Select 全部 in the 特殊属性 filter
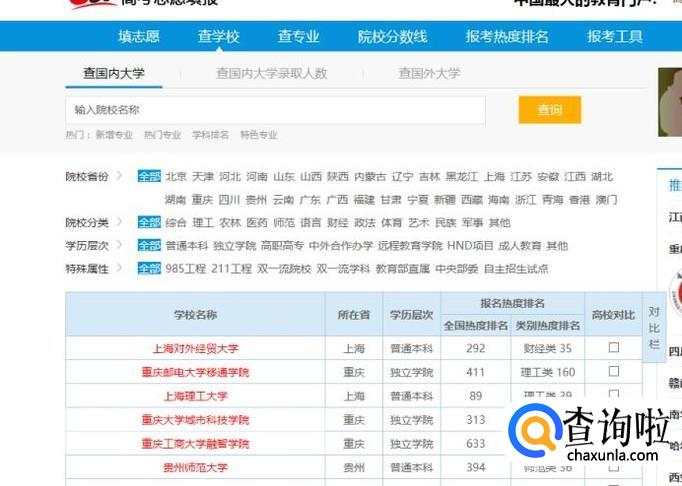This screenshot has width=682, height=486. tap(149, 268)
